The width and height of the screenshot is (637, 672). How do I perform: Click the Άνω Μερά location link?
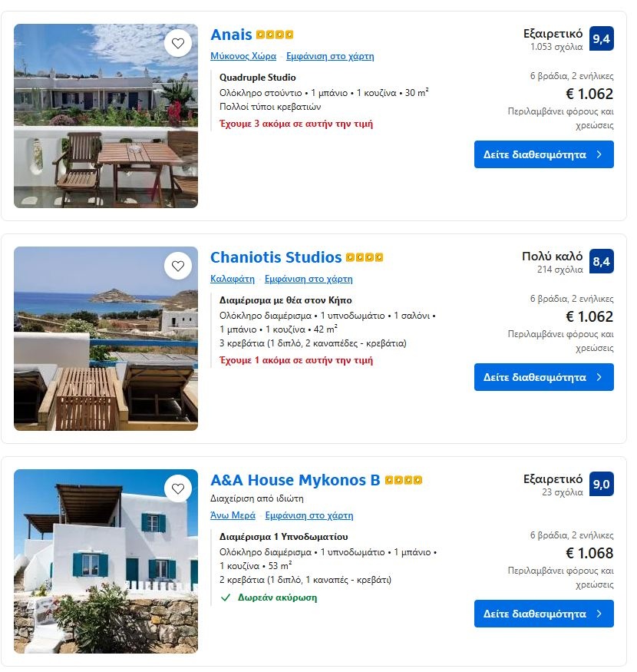point(234,515)
